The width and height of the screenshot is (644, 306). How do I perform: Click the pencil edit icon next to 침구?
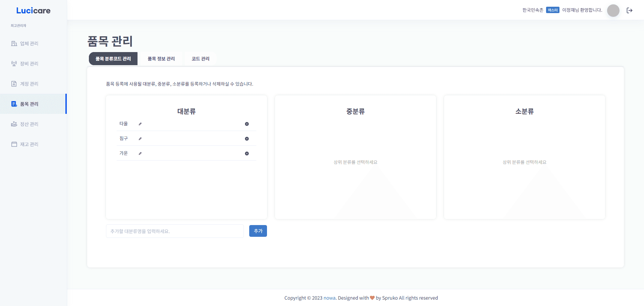tap(140, 139)
